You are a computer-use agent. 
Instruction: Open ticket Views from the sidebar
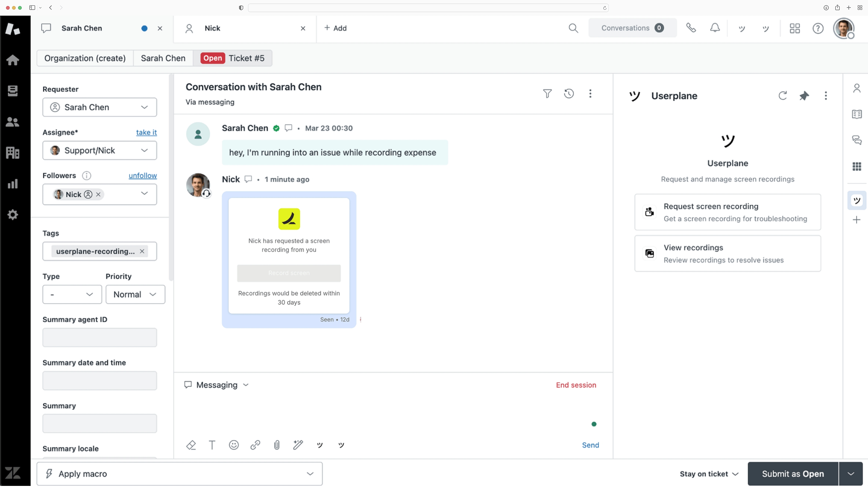coord(13,91)
